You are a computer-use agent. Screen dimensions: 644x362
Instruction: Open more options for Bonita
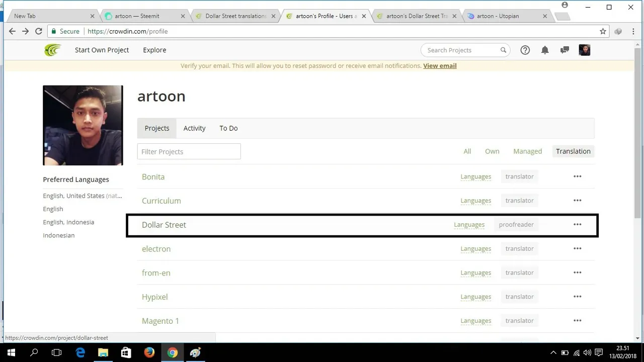coord(577,176)
